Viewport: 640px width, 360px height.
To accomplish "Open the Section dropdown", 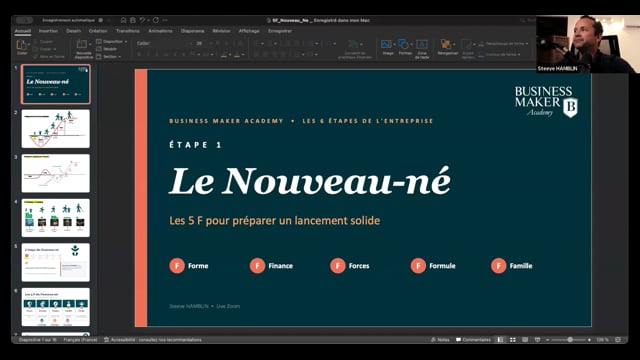I will point(109,57).
